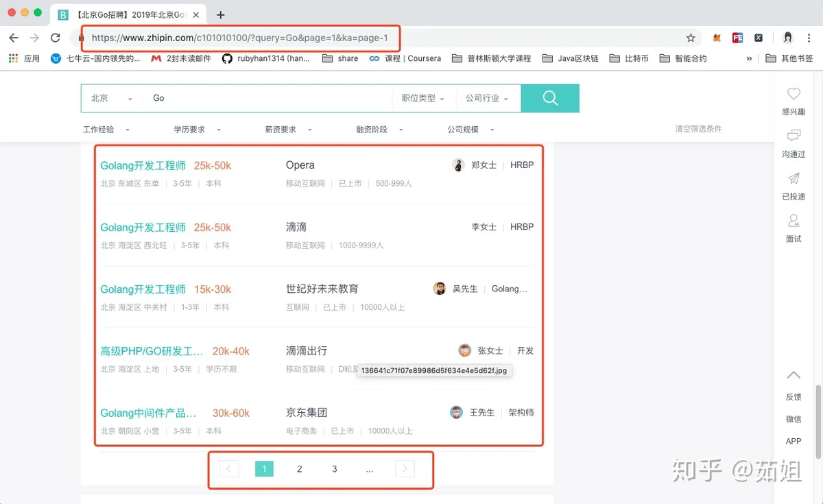Open the new tab plus button
The height and width of the screenshot is (504, 823).
click(221, 15)
